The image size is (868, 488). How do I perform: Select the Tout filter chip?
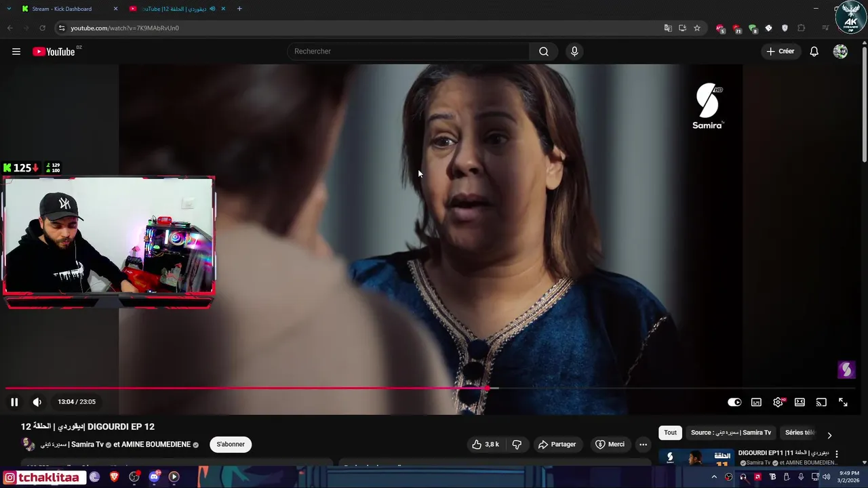(670, 432)
